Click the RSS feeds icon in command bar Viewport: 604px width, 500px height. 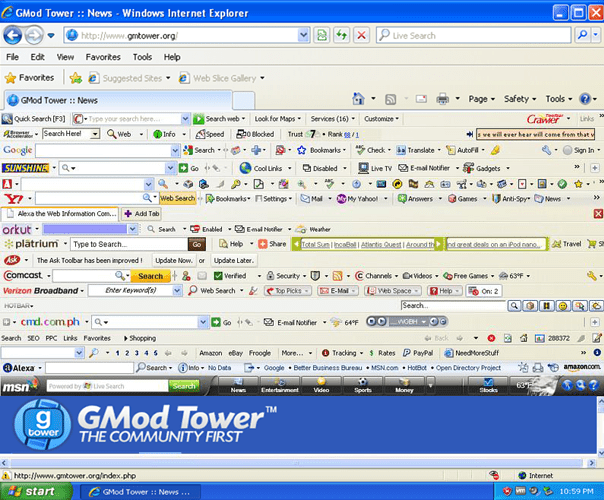click(x=391, y=99)
